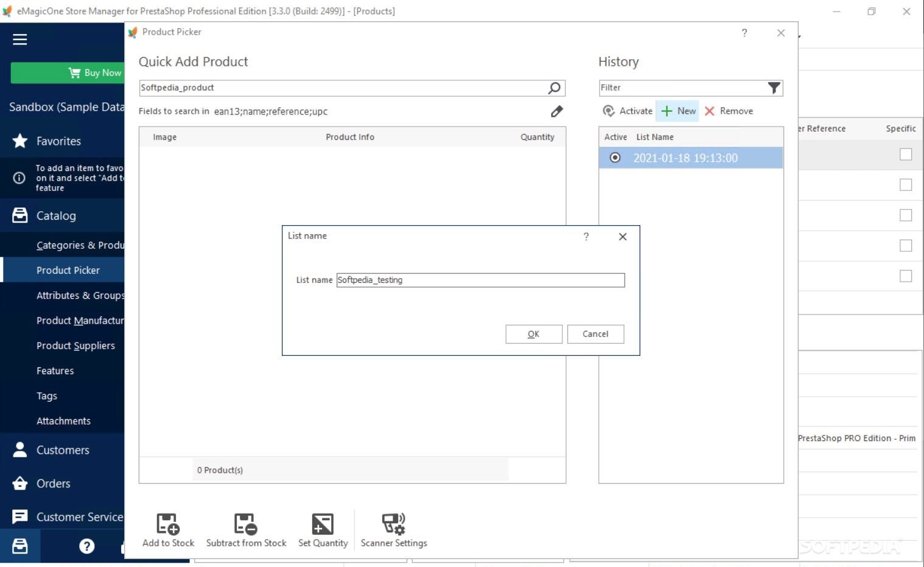
Task: Click Activate in History toolbar
Action: point(628,111)
